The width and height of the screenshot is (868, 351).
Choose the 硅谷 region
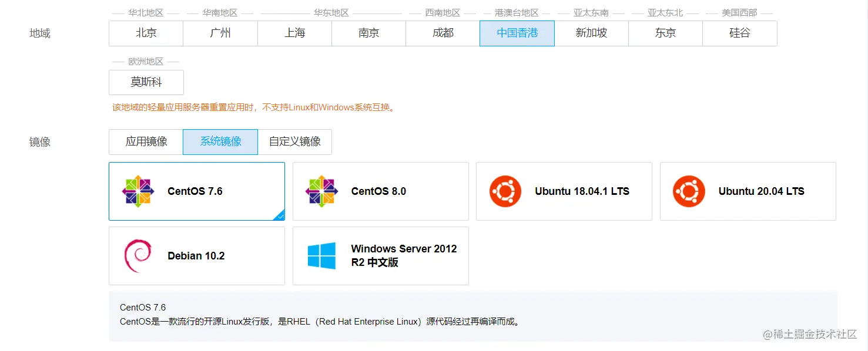[740, 33]
